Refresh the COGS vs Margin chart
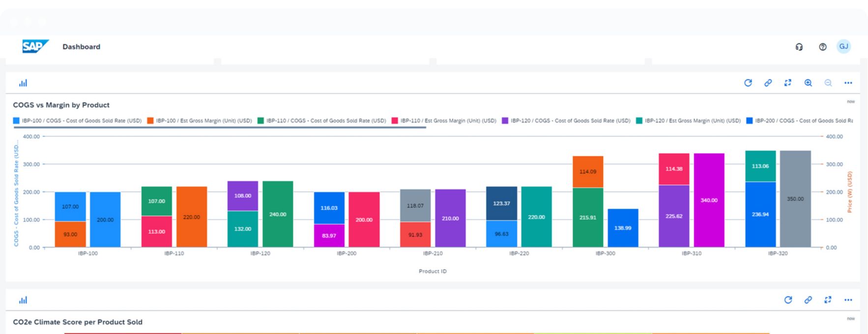 [748, 83]
